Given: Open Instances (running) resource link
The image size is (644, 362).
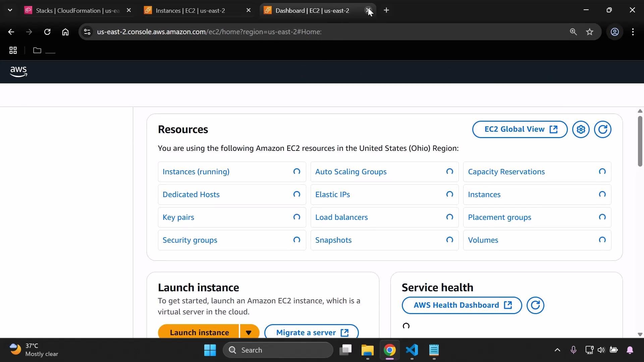Looking at the screenshot, I should (196, 172).
